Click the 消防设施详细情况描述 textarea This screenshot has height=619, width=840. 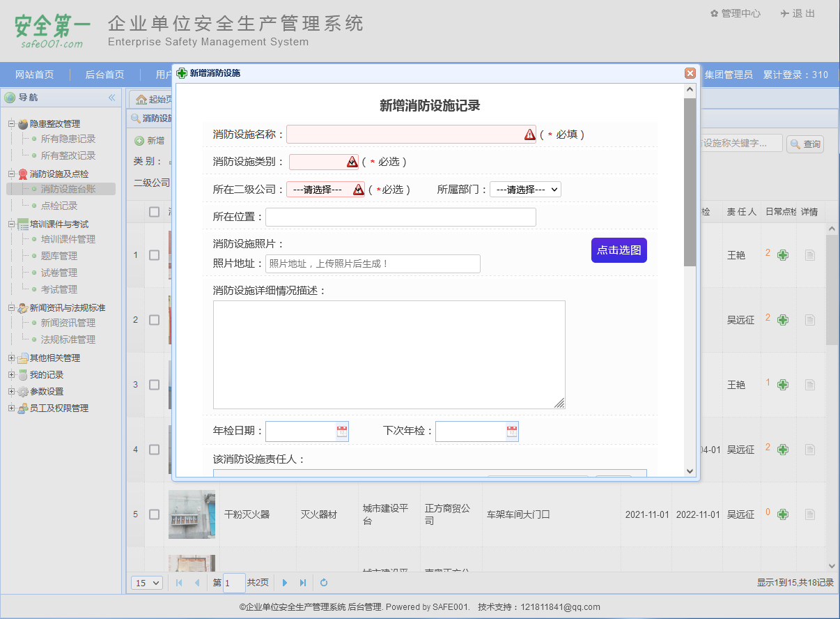click(389, 355)
